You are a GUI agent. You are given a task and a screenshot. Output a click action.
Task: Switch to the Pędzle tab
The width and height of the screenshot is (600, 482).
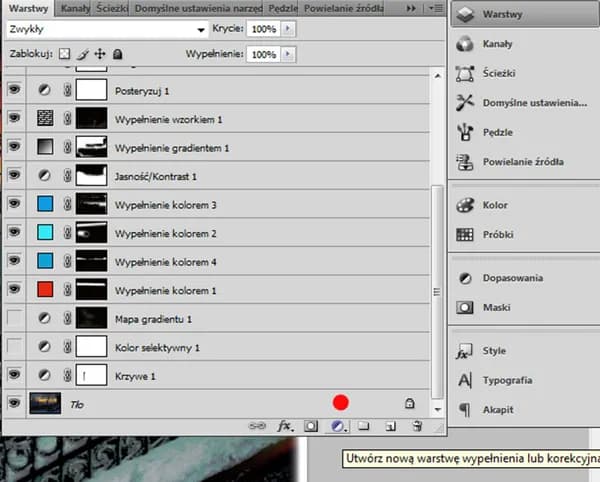click(x=282, y=8)
